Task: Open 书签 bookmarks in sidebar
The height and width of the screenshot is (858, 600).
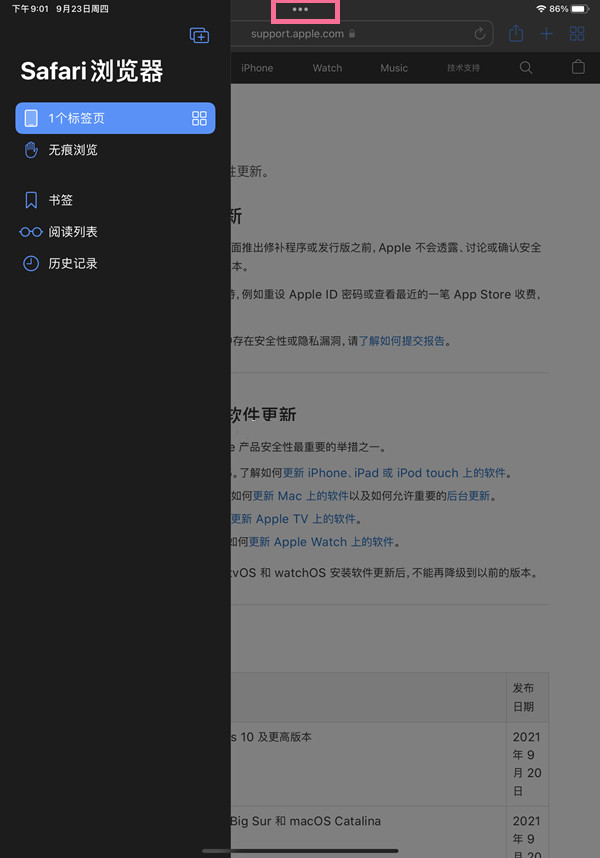Action: click(60, 200)
